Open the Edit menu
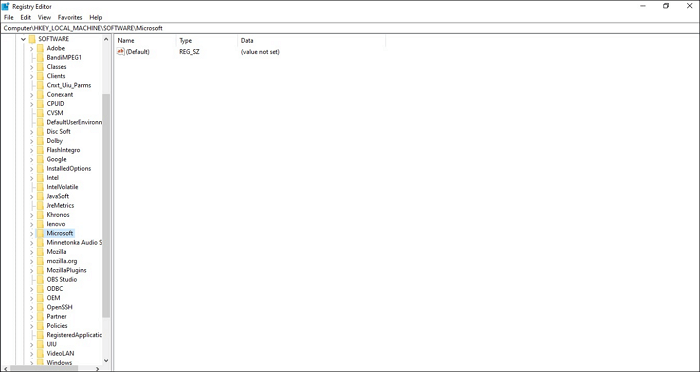This screenshot has height=372, width=700. (x=25, y=17)
